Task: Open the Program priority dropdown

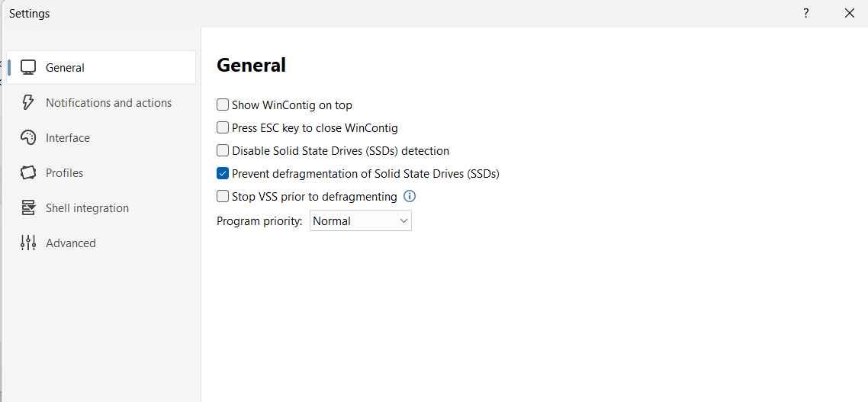Action: coord(360,220)
